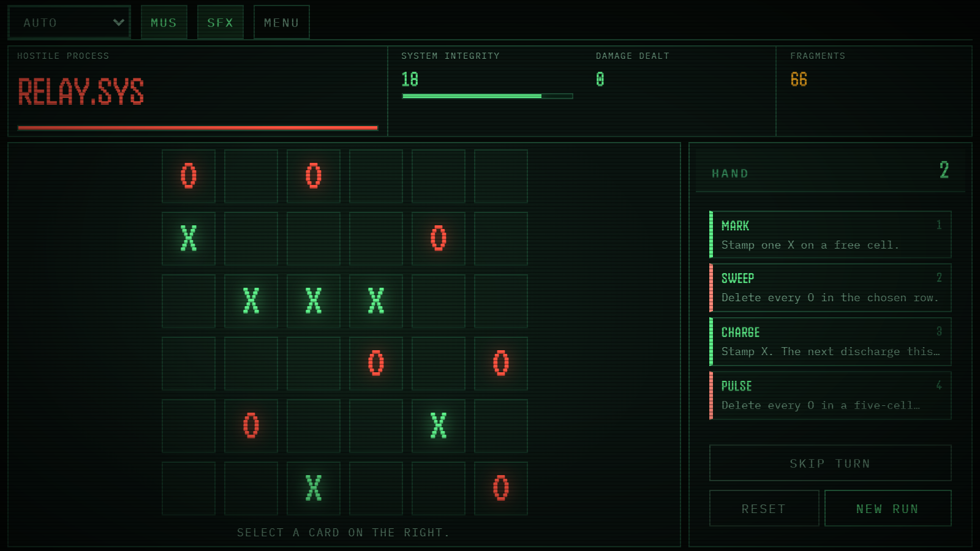Click the HAND panel header label
This screenshot has height=551, width=980.
click(x=730, y=174)
